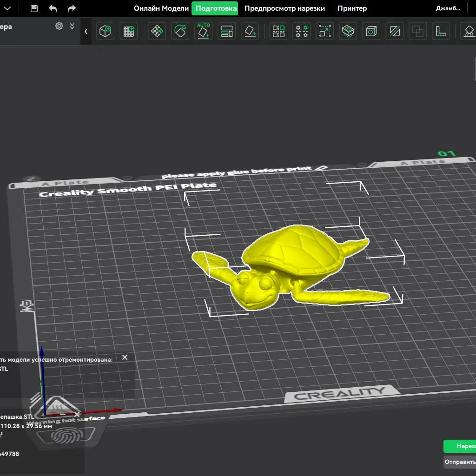
Task: Click the model dimensions 110.28 x 29.56 мм
Action: coord(26,426)
